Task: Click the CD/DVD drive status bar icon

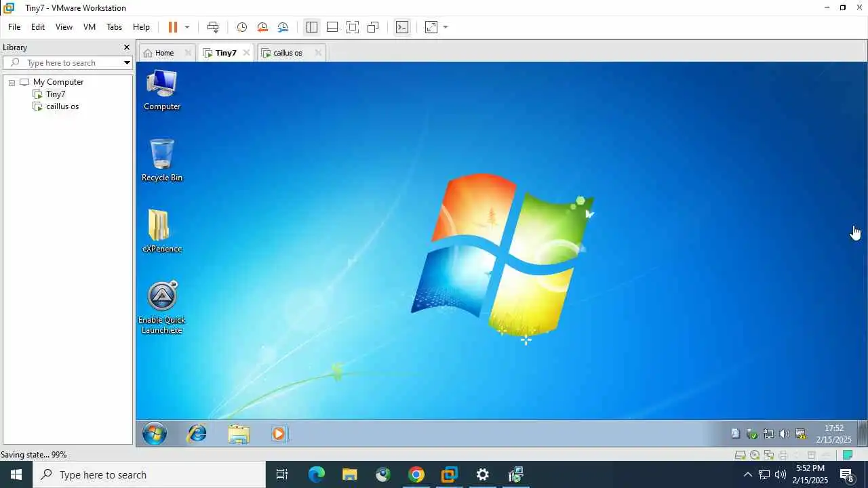Action: 755,455
